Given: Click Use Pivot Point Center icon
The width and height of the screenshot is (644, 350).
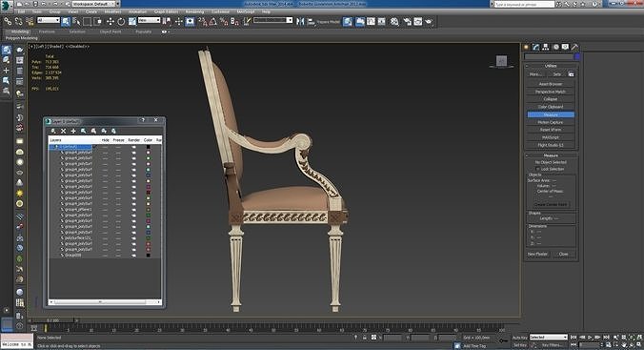Looking at the screenshot, I should click(167, 21).
